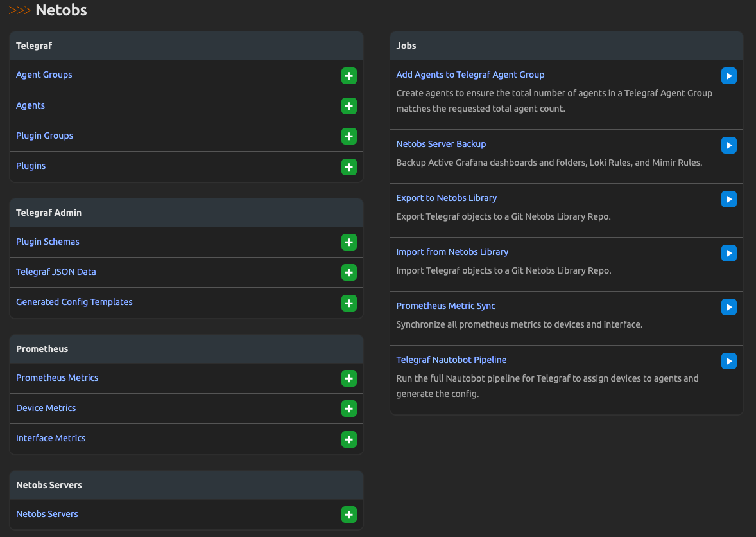
Task: Add a new Agent with plus icon
Action: (x=348, y=106)
